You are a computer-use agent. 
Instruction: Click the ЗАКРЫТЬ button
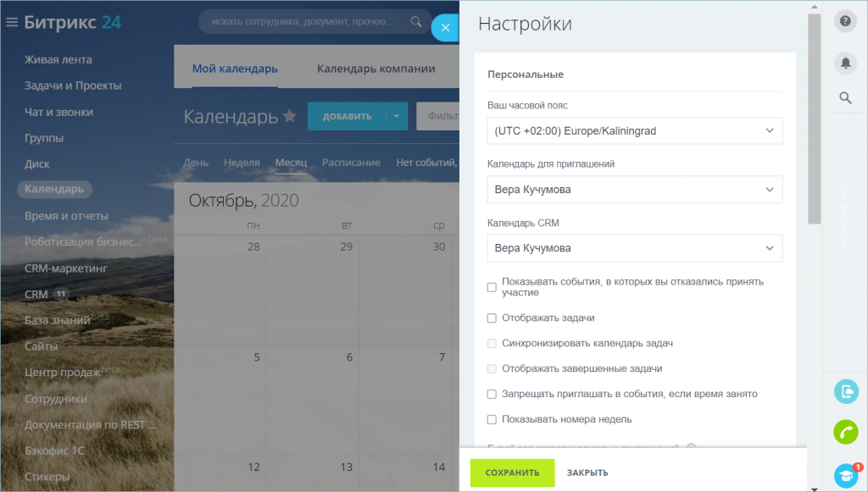587,473
